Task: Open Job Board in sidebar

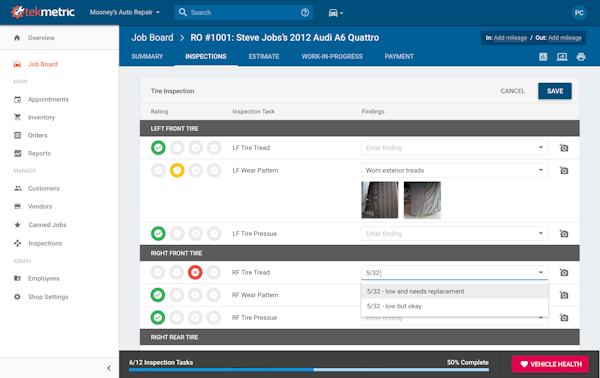Action: pyautogui.click(x=43, y=64)
